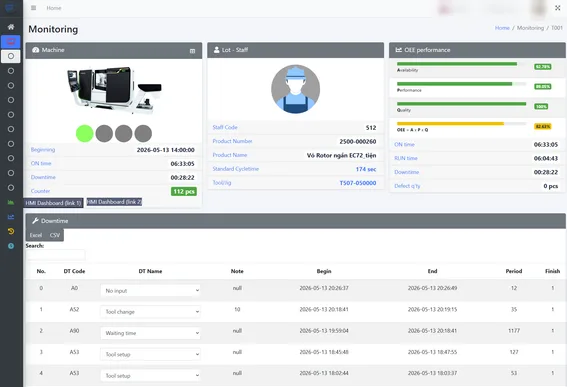Click the '0 pcs' Defect q'ty value
Viewport: 567px width, 387px height.
pyautogui.click(x=551, y=186)
